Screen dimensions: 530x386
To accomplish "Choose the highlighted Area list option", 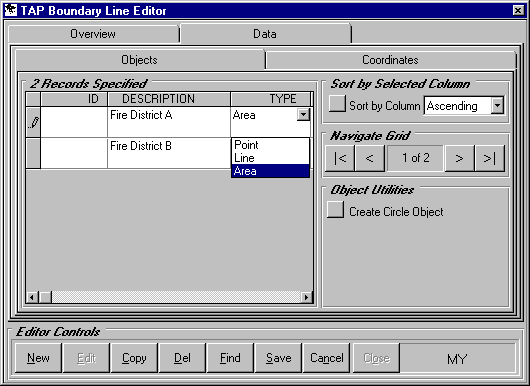I will coord(270,171).
